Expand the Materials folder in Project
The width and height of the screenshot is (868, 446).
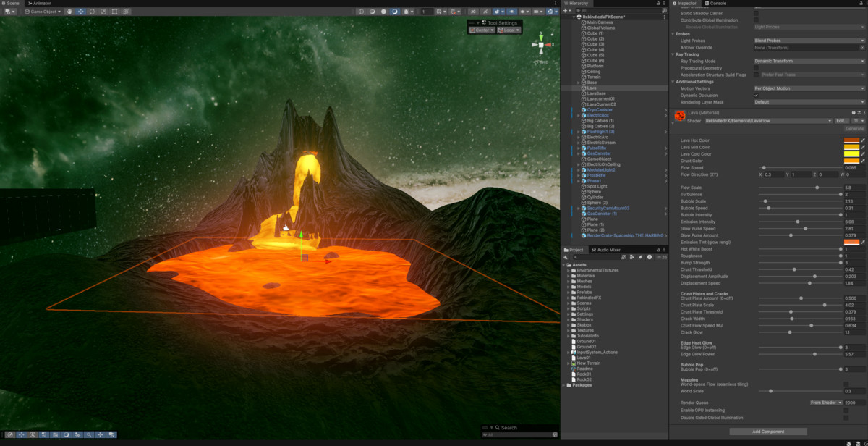[569, 276]
